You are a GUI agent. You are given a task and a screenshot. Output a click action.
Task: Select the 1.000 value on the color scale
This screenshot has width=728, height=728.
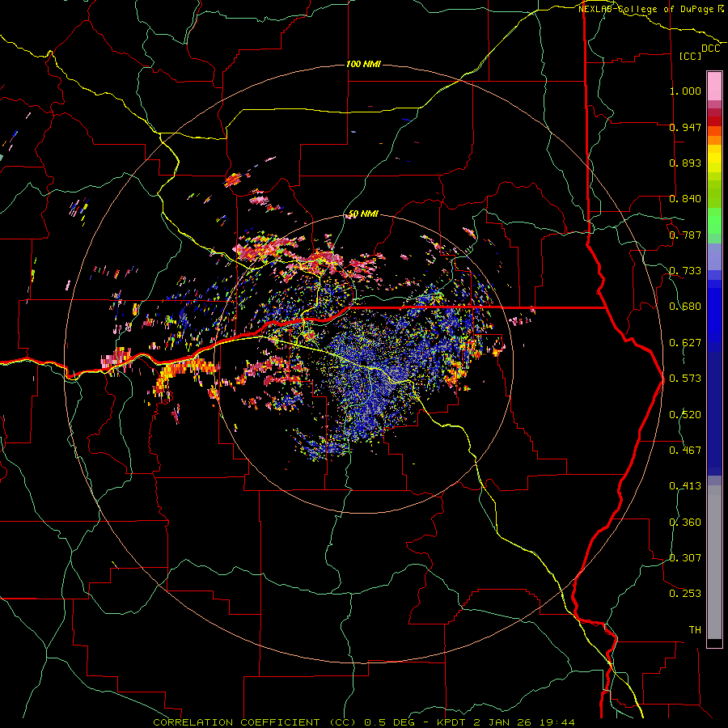click(x=685, y=91)
